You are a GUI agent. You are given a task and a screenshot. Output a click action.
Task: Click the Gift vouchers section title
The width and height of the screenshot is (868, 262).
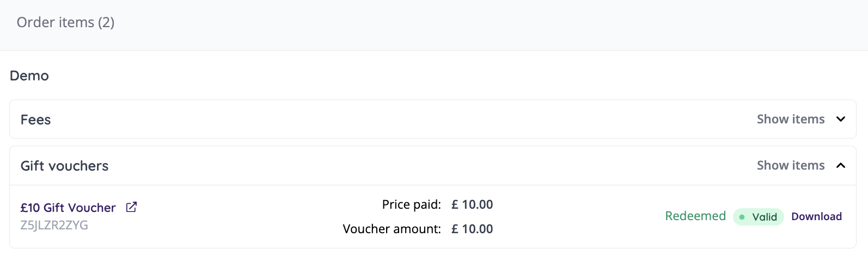click(64, 166)
